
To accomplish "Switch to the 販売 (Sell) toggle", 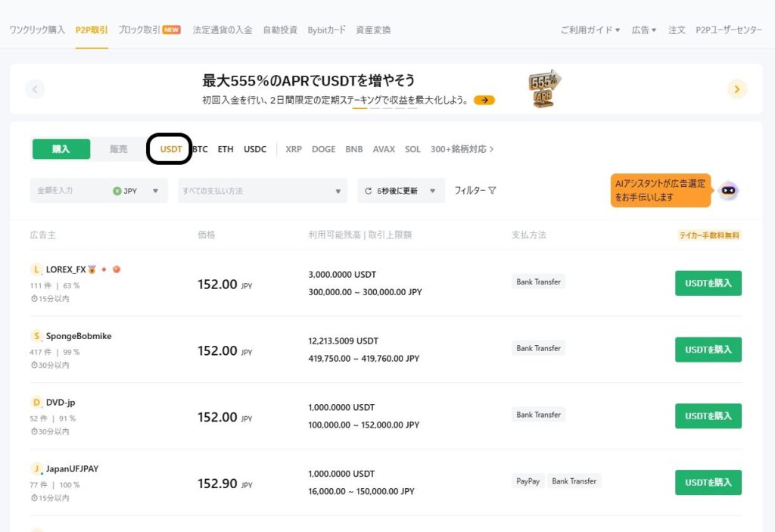I will click(119, 149).
